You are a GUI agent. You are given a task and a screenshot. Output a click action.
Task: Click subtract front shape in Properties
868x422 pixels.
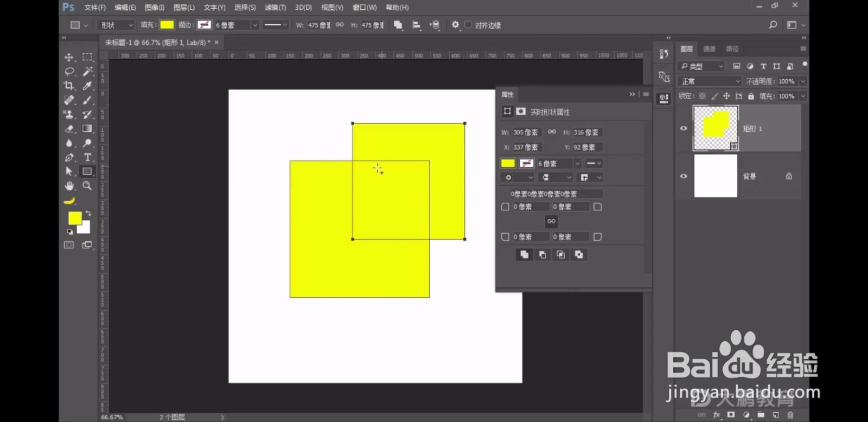pos(542,254)
